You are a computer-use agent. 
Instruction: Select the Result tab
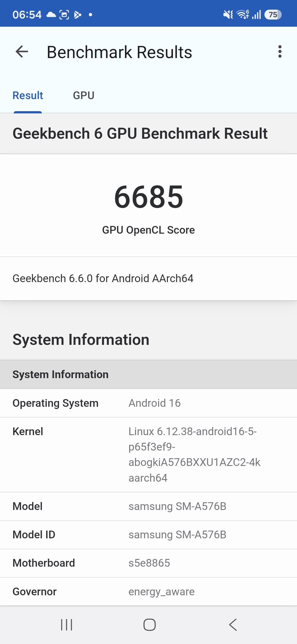tap(28, 95)
